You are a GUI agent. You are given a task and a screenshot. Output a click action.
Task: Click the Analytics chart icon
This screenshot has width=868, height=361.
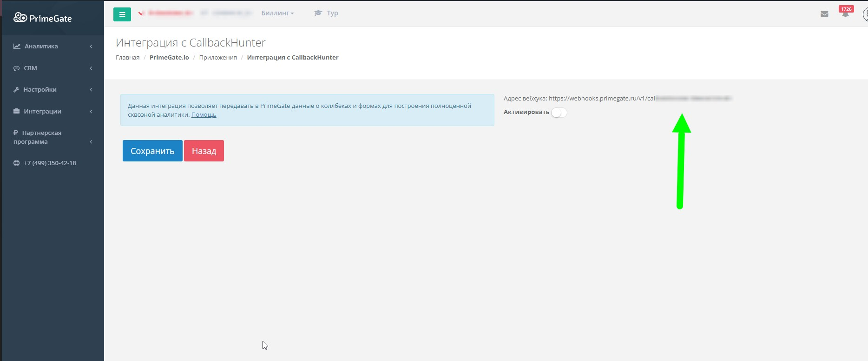point(17,46)
